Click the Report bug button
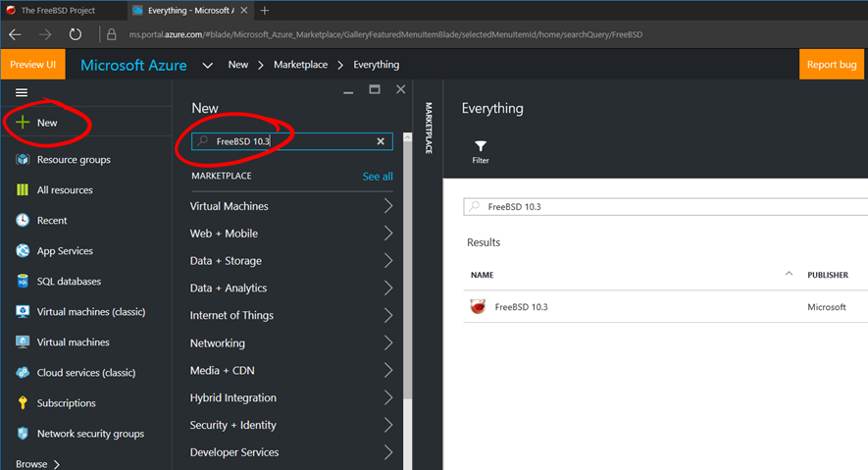 pos(832,64)
